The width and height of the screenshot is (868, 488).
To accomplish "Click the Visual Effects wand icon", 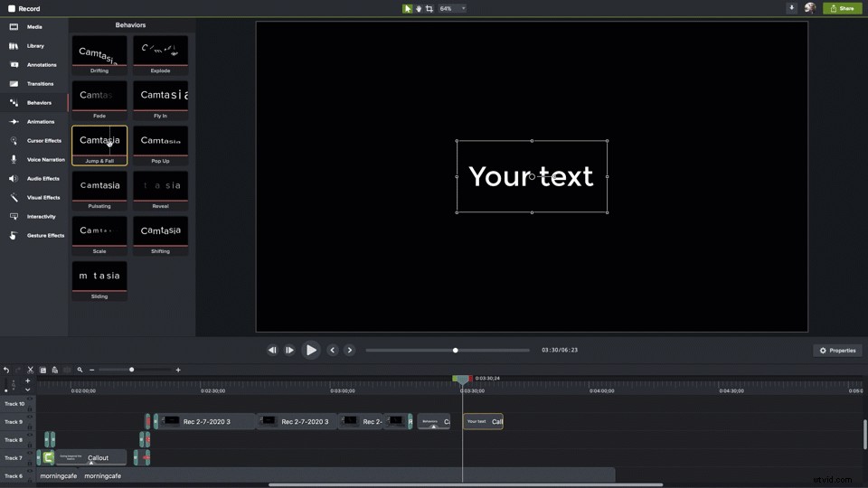I will tap(14, 198).
